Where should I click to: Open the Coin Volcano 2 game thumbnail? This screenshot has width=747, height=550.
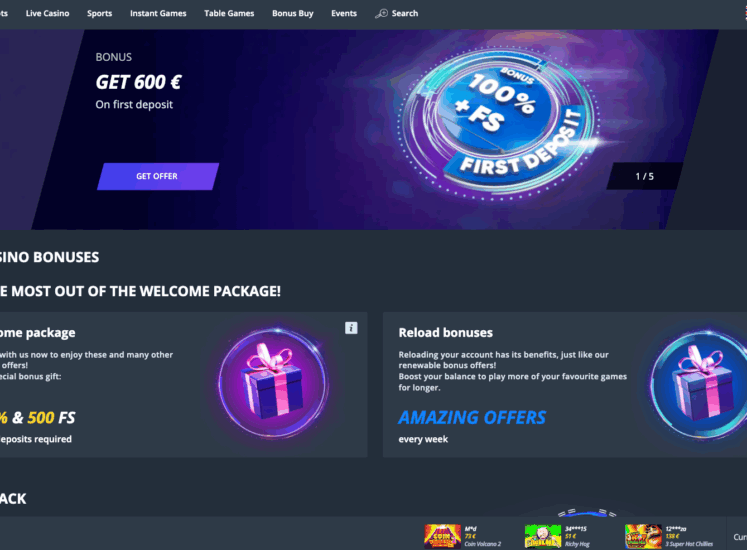443,536
